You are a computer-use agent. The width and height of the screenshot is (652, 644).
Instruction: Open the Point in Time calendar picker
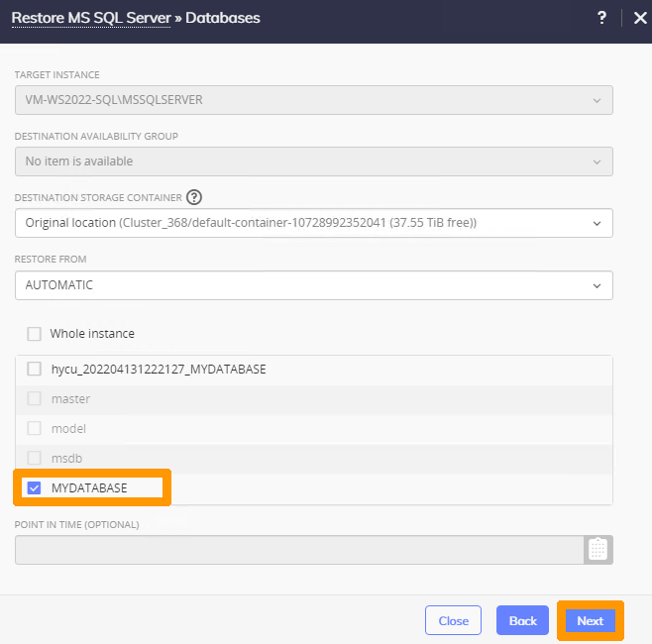598,550
